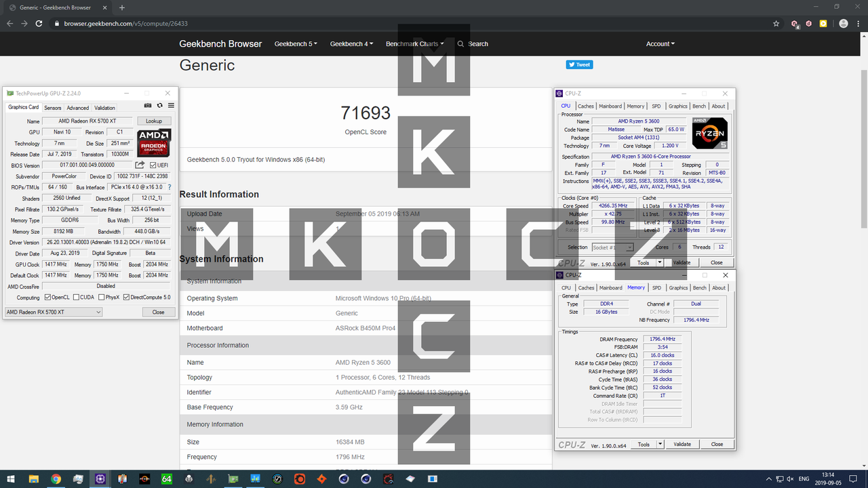Close the Generic - Geekbench Browser tab
Image resolution: width=868 pixels, height=488 pixels.
click(x=106, y=7)
